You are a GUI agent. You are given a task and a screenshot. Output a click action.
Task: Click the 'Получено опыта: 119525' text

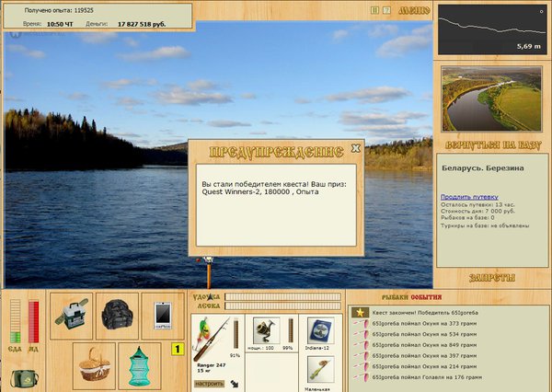tap(59, 10)
